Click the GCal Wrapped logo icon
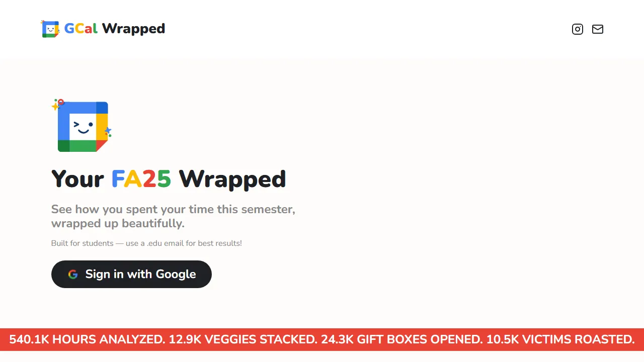644x362 pixels. (50, 29)
